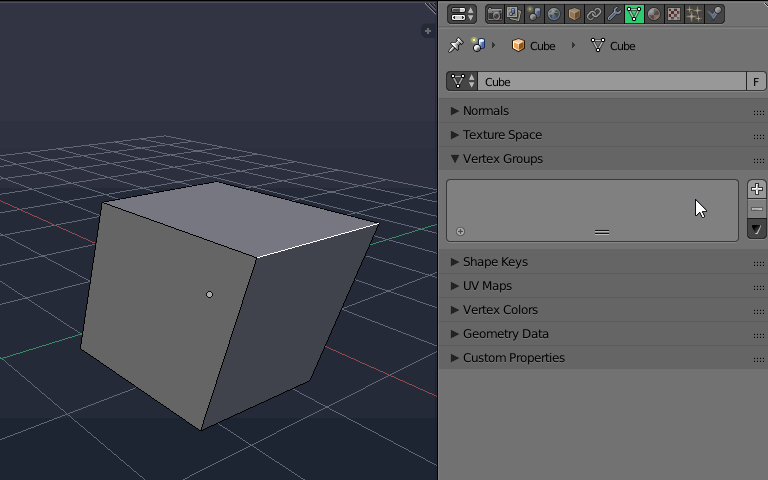Open the Scene properties tab

point(534,14)
